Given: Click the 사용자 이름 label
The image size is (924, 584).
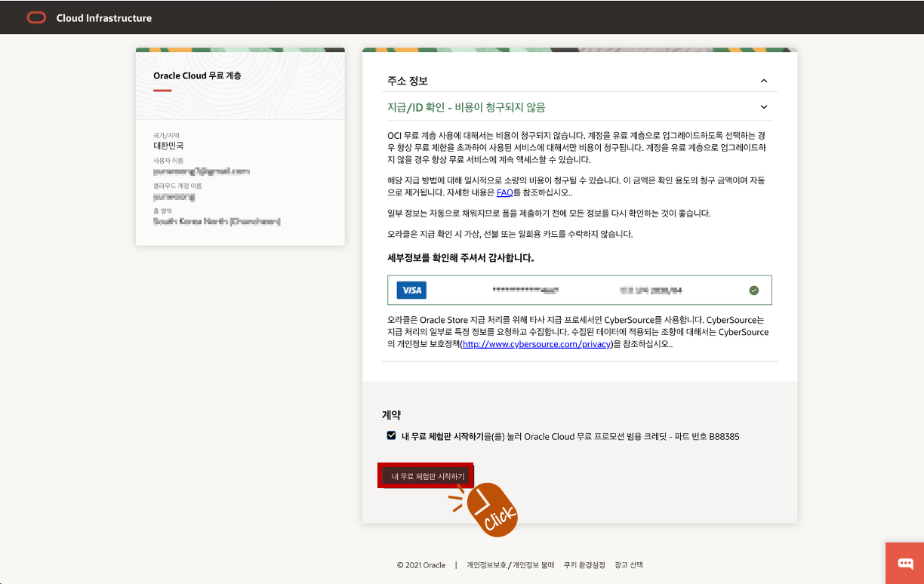Looking at the screenshot, I should 168,161.
